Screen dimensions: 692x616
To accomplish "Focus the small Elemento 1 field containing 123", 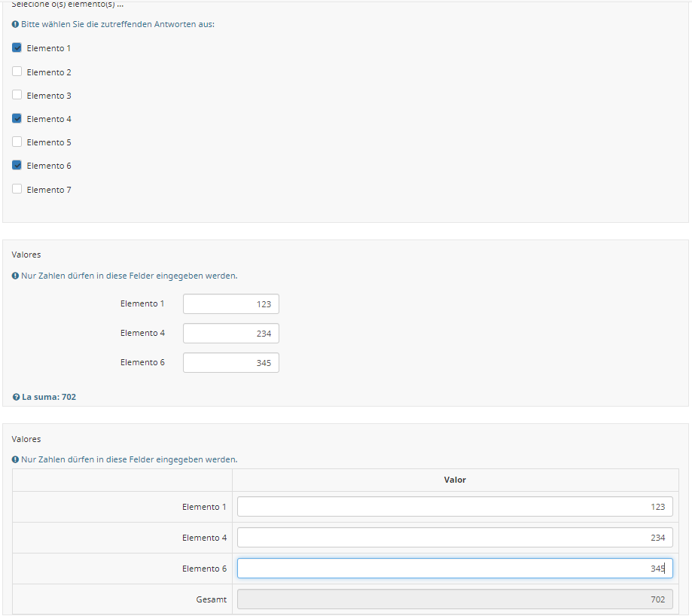I will tap(230, 304).
